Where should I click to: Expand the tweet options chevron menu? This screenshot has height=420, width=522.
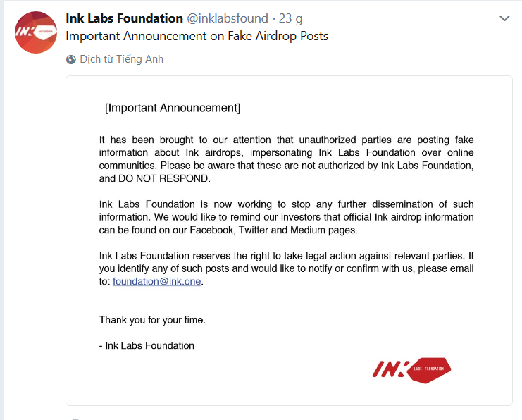[x=504, y=18]
